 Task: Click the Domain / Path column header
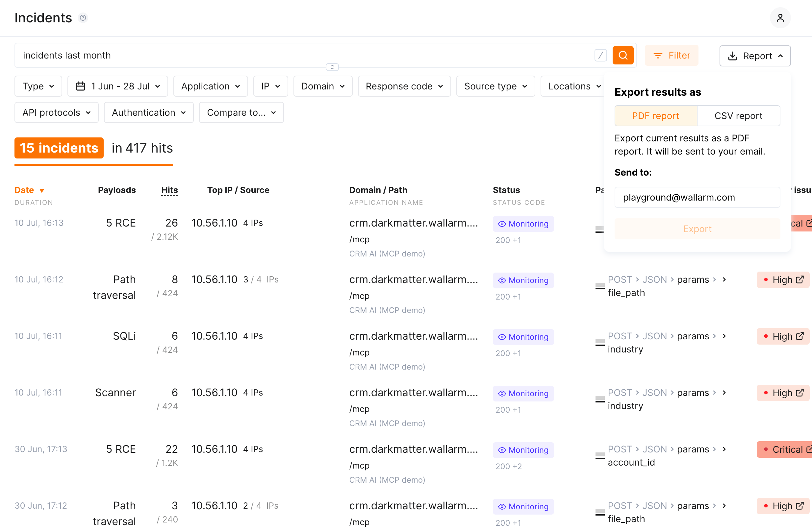378,190
